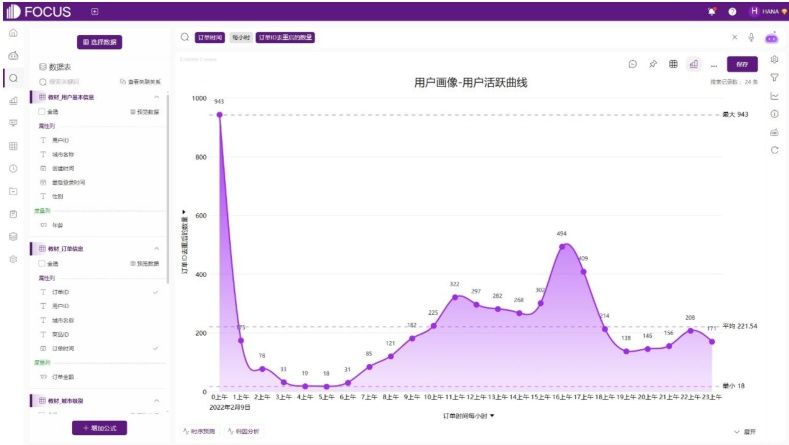Click the microphone voice search icon
The height and width of the screenshot is (445, 789).
tap(751, 37)
